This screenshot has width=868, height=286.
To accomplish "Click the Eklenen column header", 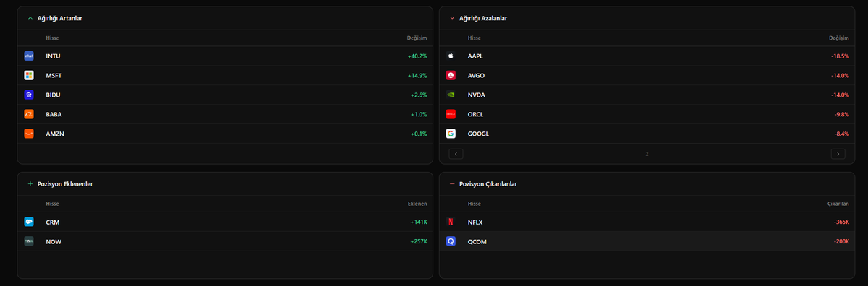I will coord(417,204).
